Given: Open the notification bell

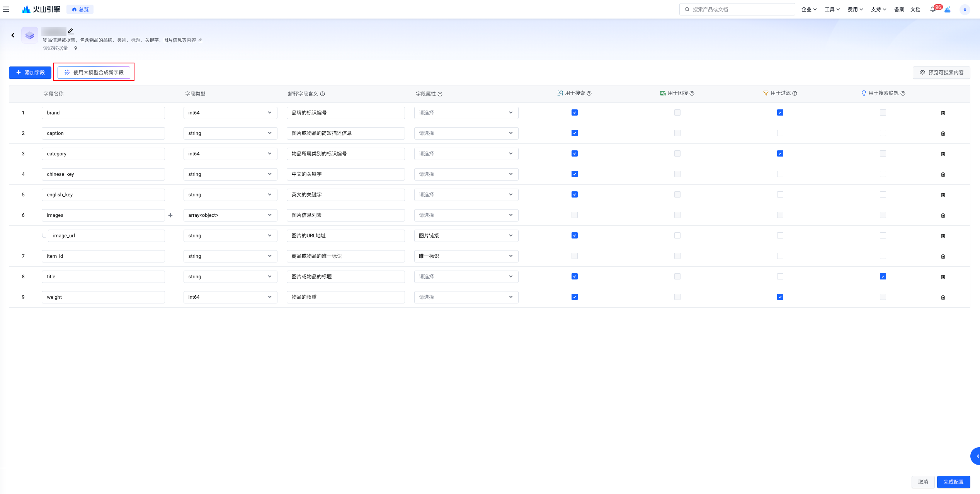Looking at the screenshot, I should tap(932, 10).
